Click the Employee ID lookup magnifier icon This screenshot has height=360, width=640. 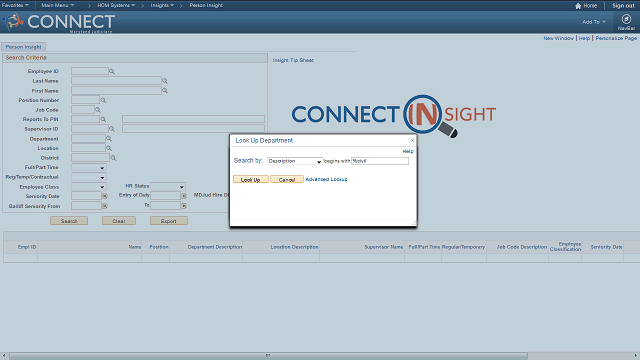pos(112,71)
